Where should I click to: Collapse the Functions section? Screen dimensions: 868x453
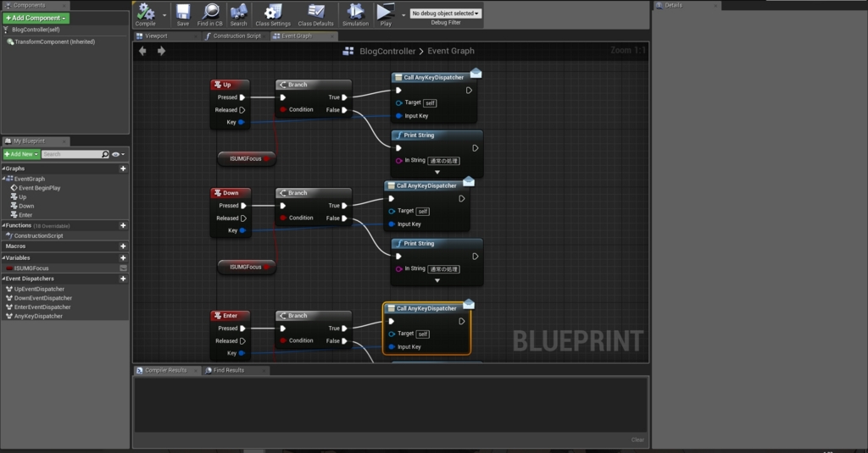pos(3,226)
